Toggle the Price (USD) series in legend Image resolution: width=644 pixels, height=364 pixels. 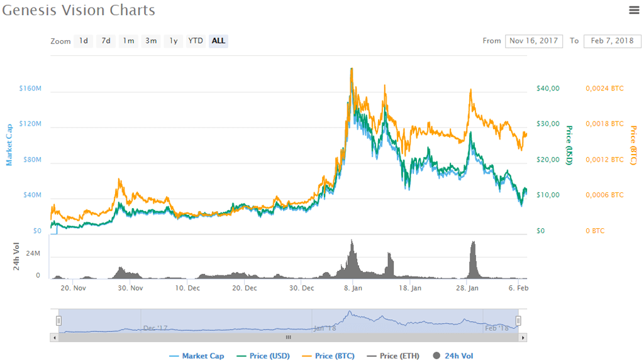click(264, 356)
